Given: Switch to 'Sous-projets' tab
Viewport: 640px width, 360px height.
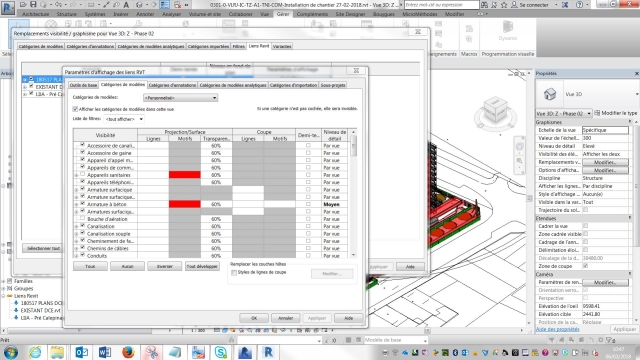Looking at the screenshot, I should (333, 85).
